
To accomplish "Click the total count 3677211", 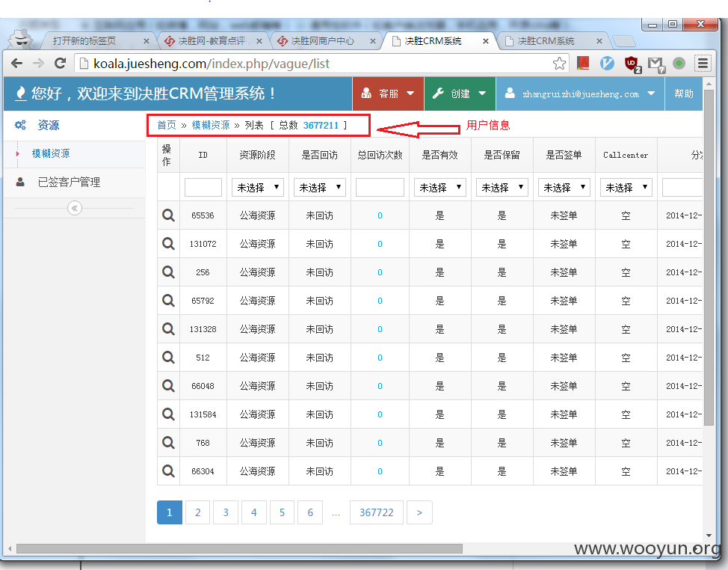I will tap(321, 126).
